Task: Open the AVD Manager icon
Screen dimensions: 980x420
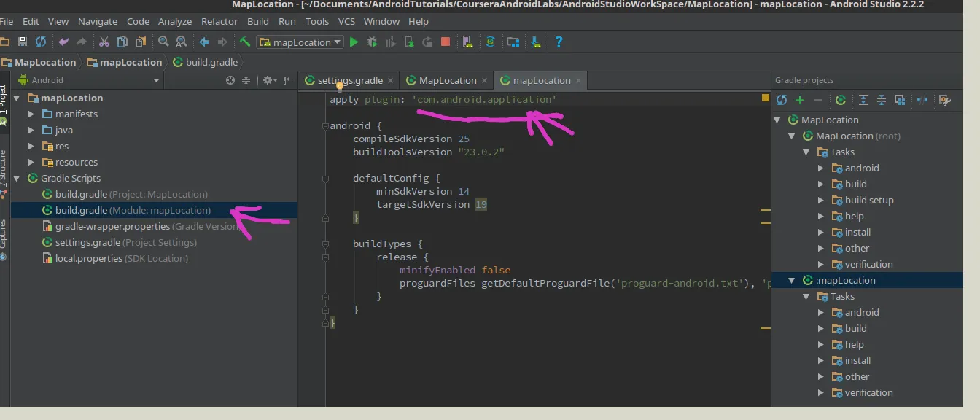Action: pyautogui.click(x=467, y=42)
